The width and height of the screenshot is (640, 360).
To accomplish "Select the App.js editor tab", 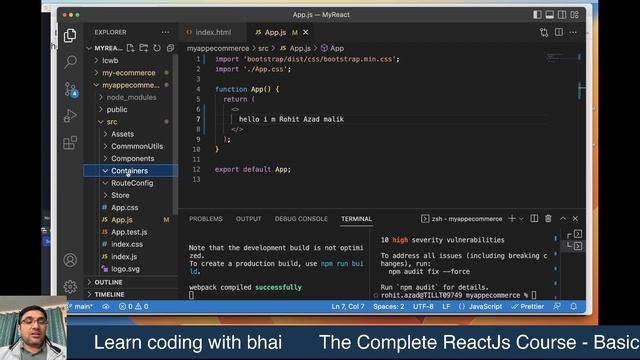I will [x=276, y=32].
